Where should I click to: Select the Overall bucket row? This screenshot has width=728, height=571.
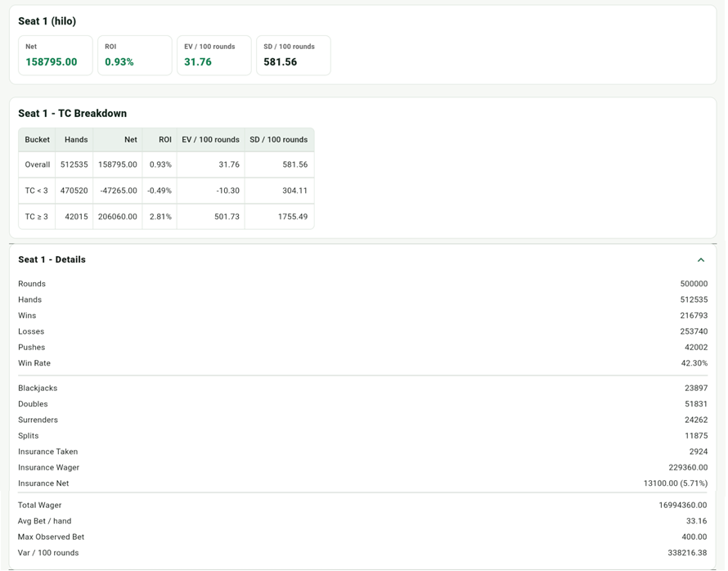pyautogui.click(x=166, y=164)
